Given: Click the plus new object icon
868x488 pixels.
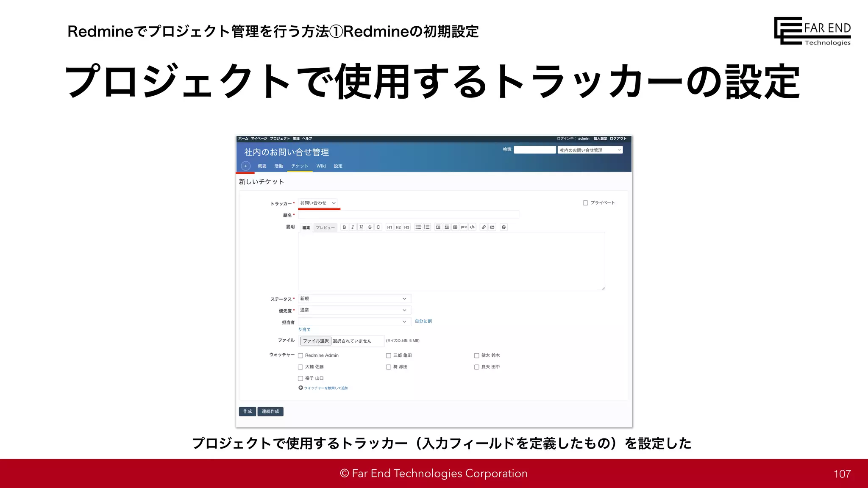Looking at the screenshot, I should click(x=246, y=166).
